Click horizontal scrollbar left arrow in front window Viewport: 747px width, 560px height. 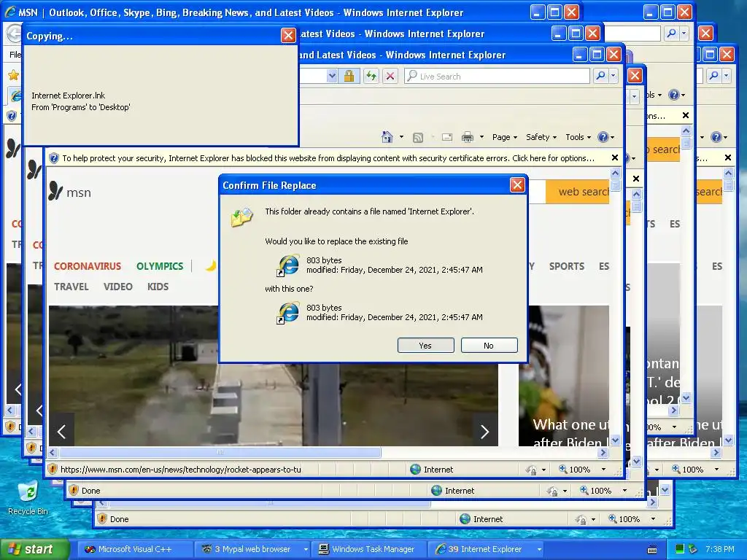click(x=53, y=452)
